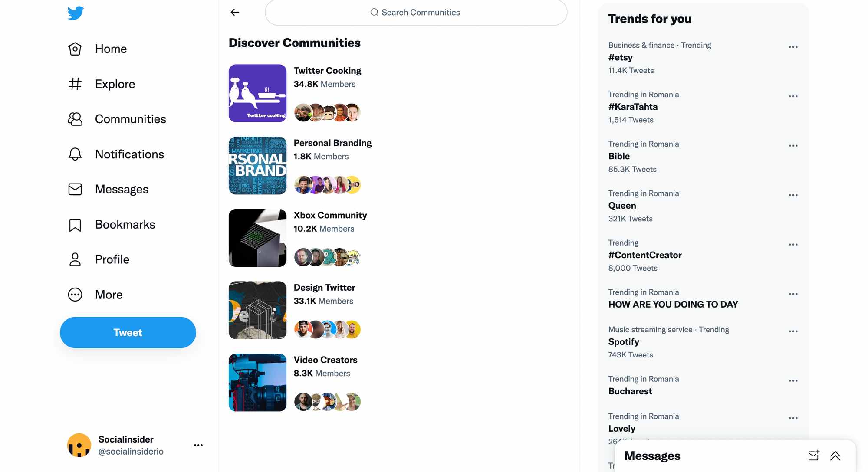The height and width of the screenshot is (472, 868).
Task: Focus the Search Communities field
Action: click(x=416, y=13)
